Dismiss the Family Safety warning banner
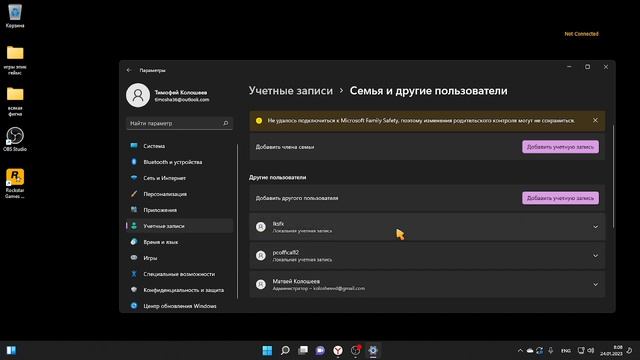Viewport: 640px width, 360px height. tap(595, 120)
